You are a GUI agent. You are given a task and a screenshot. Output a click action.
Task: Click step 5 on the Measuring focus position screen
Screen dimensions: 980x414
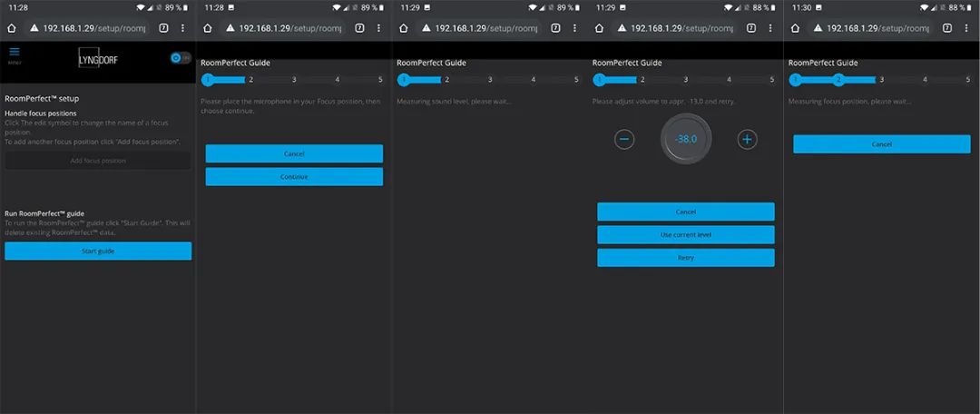pos(966,80)
